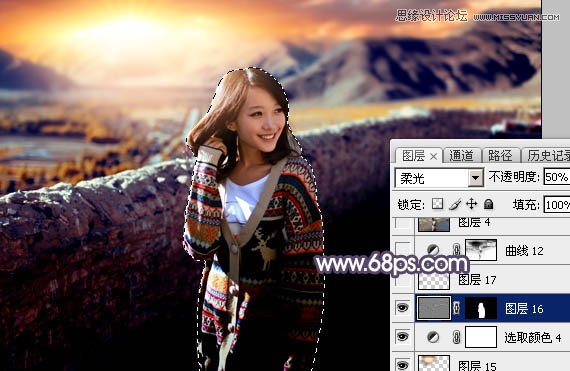Viewport: 570px width, 371px height.
Task: Click the 填充 100% input field
Action: click(557, 205)
